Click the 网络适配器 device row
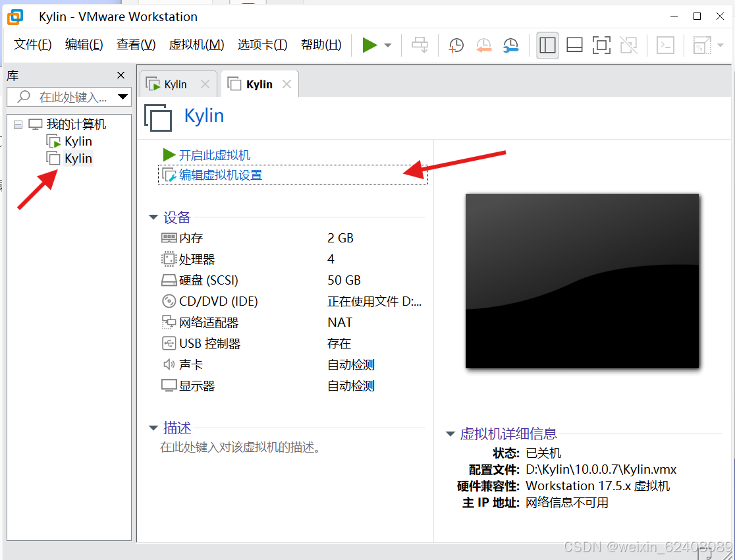Image resolution: width=735 pixels, height=560 pixels. pos(292,322)
